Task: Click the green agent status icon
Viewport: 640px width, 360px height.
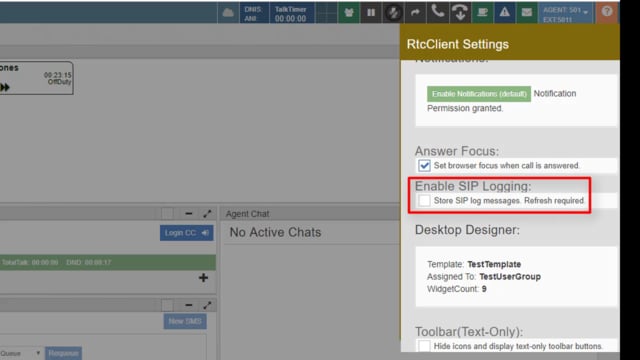Action: pos(349,13)
